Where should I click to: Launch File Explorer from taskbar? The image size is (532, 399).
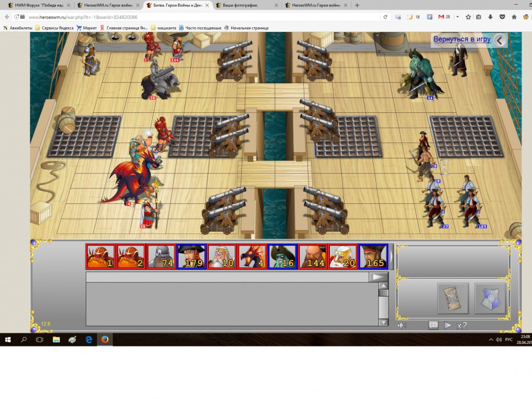[x=56, y=340]
